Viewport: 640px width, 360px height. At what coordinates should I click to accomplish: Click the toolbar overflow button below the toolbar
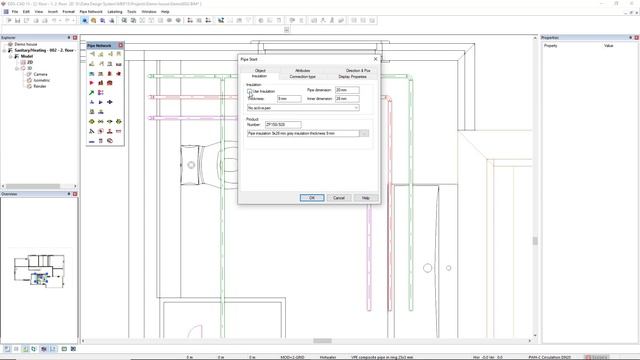pyautogui.click(x=287, y=29)
